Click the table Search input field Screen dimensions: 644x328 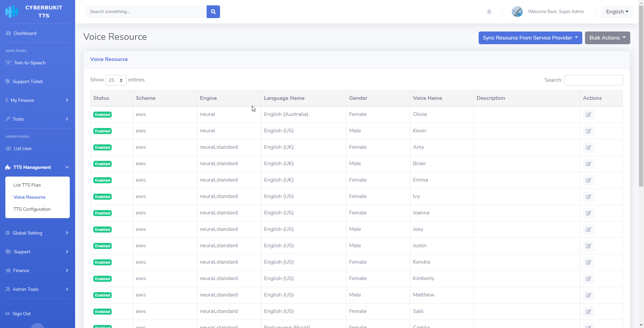(x=593, y=80)
